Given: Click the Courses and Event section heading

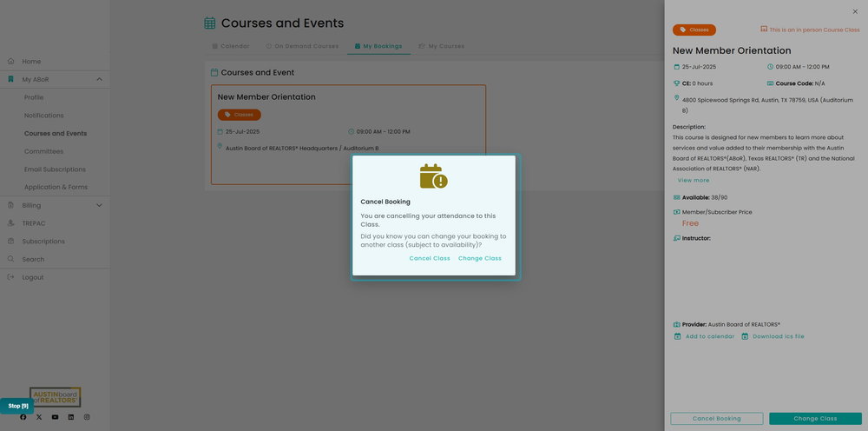Looking at the screenshot, I should tap(258, 73).
